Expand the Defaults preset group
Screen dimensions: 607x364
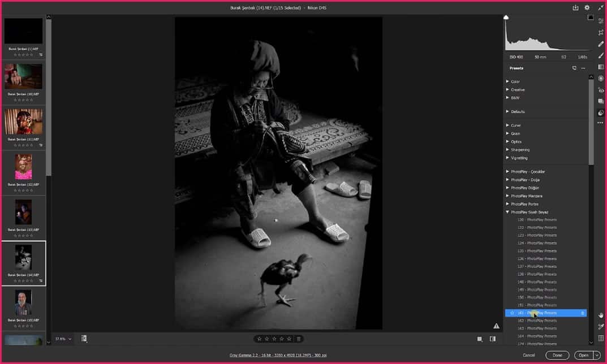coord(507,111)
